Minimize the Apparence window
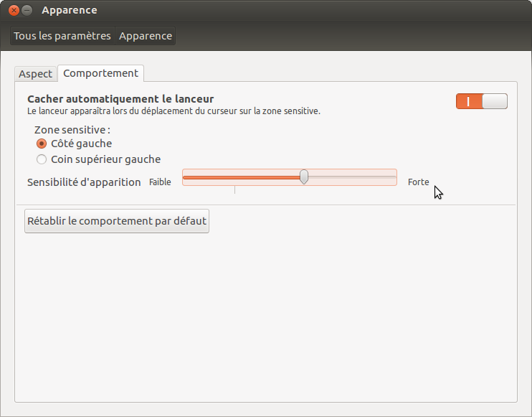Image resolution: width=532 pixels, height=417 pixels. 27,11
